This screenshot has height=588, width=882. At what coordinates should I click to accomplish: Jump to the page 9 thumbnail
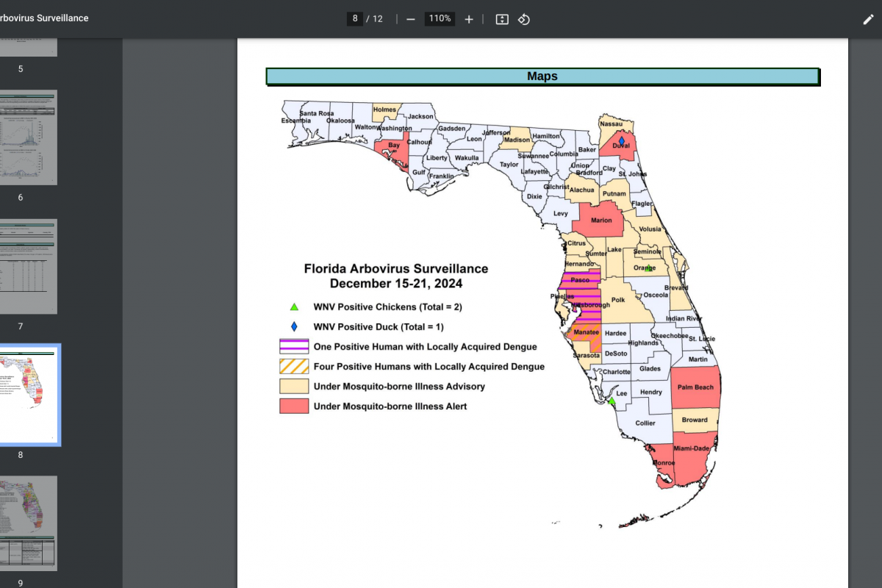click(x=28, y=523)
